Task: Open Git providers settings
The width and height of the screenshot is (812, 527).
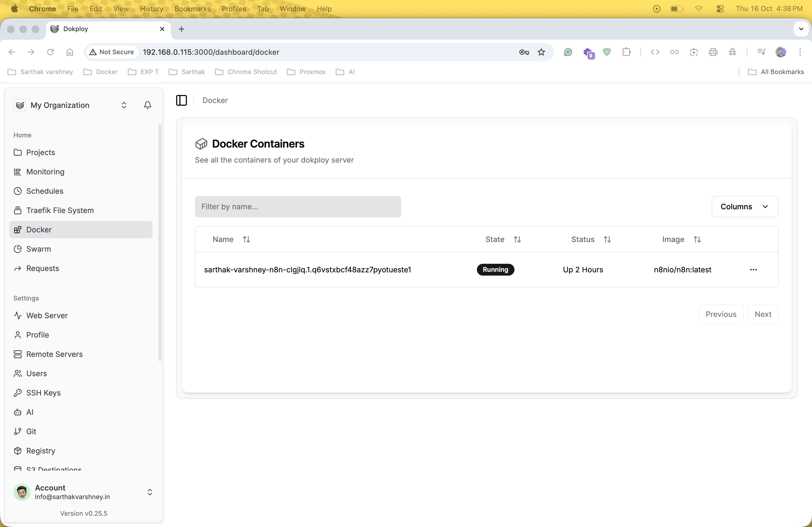Action: [x=31, y=431]
